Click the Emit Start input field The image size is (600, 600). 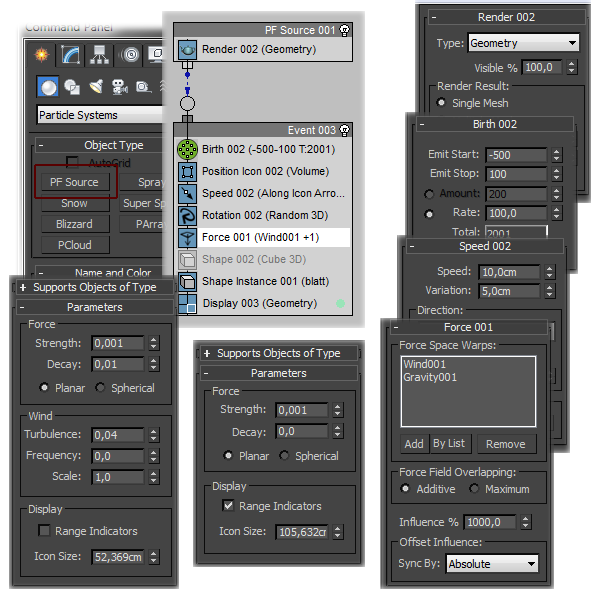(515, 155)
